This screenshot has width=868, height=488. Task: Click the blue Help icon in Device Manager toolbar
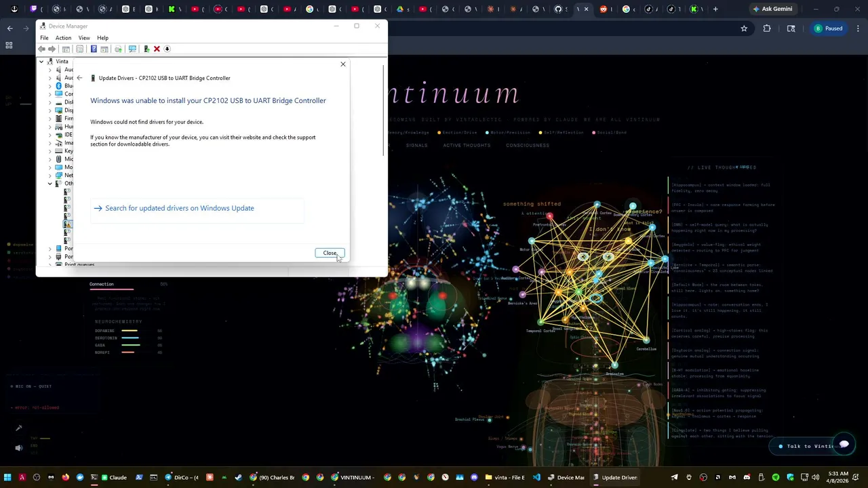tap(94, 49)
